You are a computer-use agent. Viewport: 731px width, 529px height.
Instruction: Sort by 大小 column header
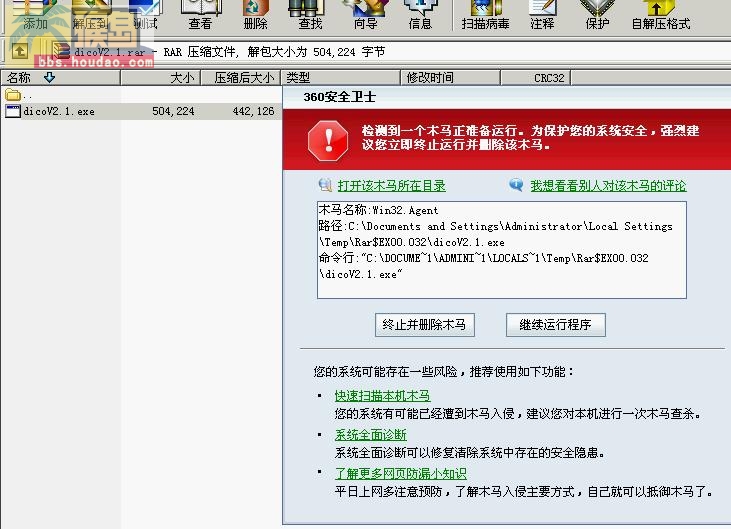point(161,77)
